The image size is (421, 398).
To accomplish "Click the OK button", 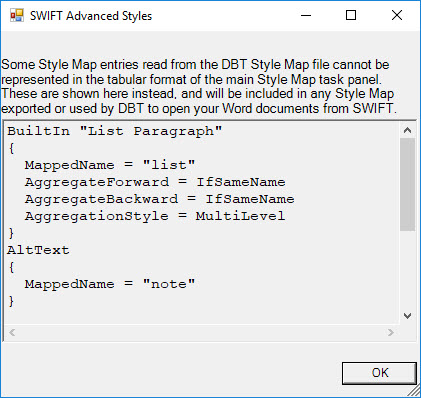I will [379, 373].
